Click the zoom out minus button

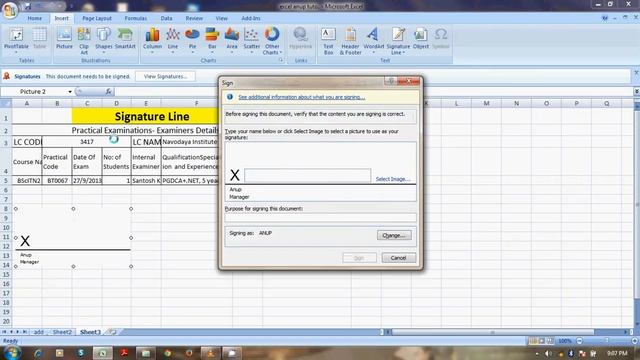point(579,341)
